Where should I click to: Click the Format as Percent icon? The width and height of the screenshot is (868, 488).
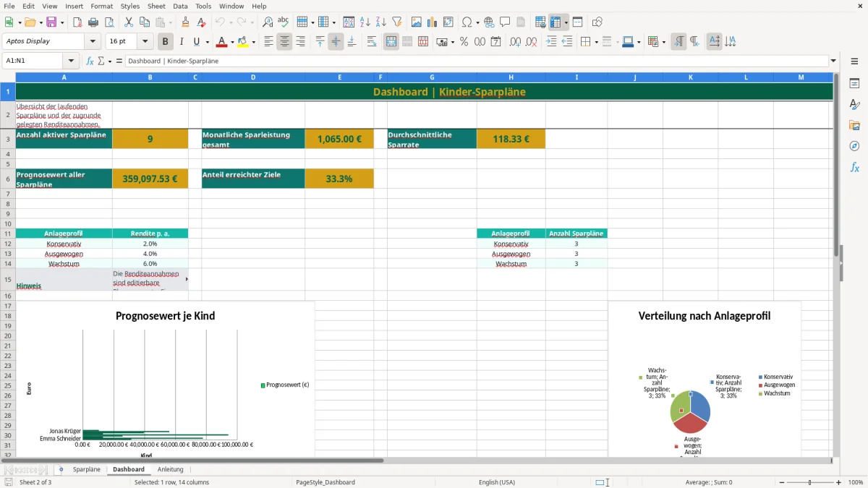click(x=464, y=42)
